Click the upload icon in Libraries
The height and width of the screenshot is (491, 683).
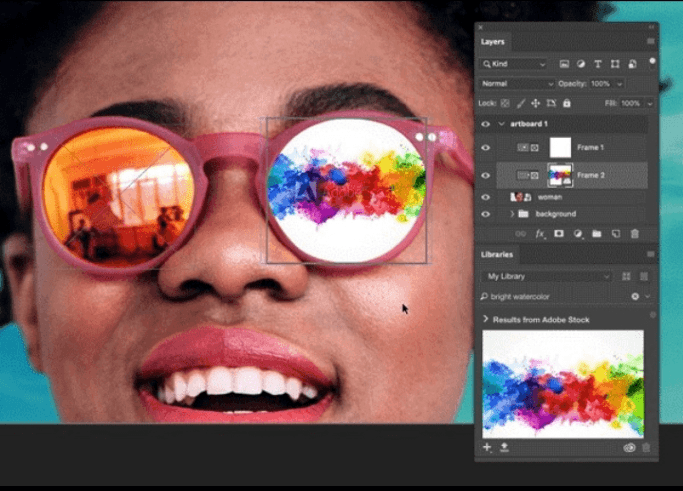point(504,447)
